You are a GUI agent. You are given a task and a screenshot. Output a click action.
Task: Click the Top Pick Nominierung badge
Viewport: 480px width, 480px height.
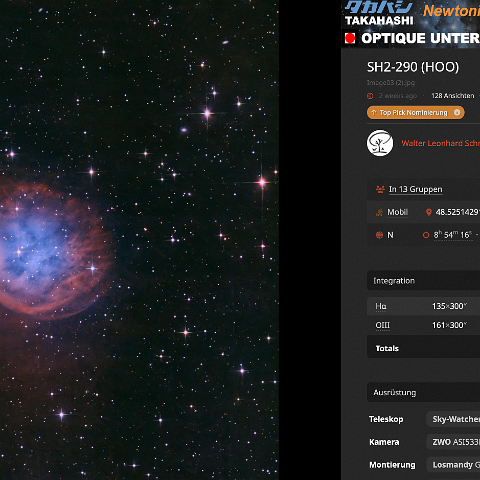(x=416, y=112)
